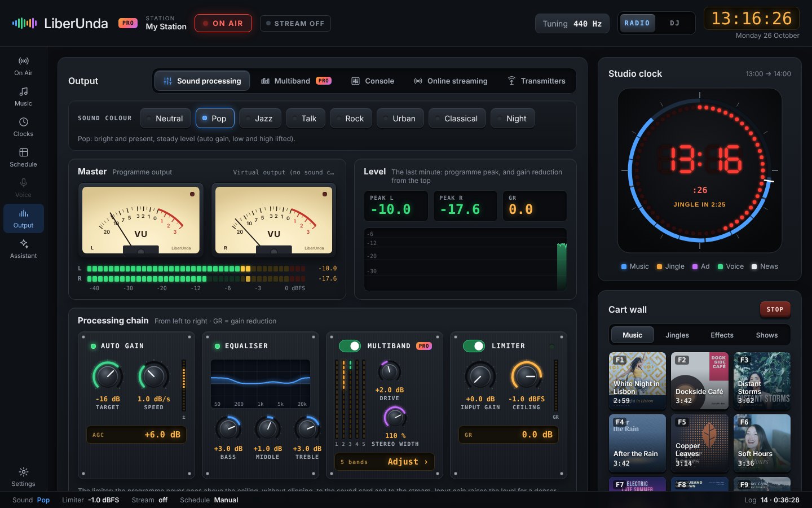Select the Neutral sound colour
Viewport: 812px width, 508px height.
click(165, 119)
